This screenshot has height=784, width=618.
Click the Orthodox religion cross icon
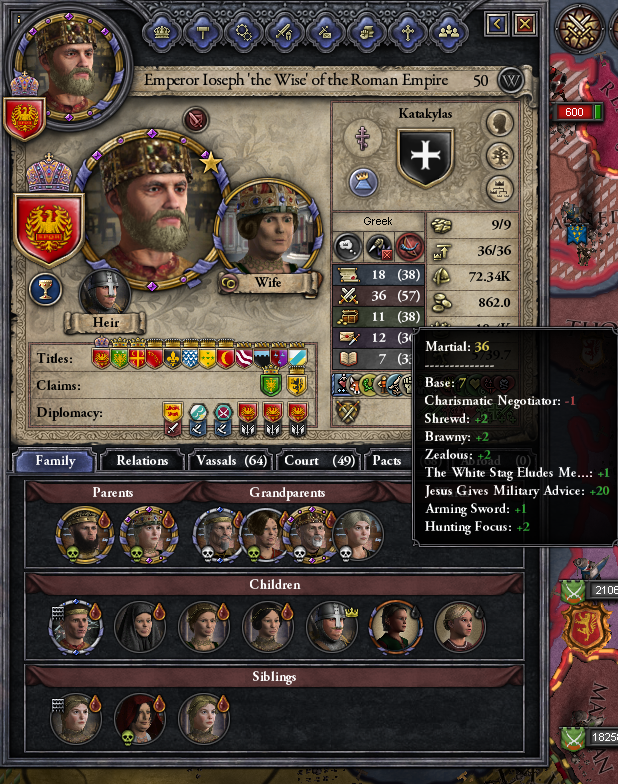coord(362,138)
